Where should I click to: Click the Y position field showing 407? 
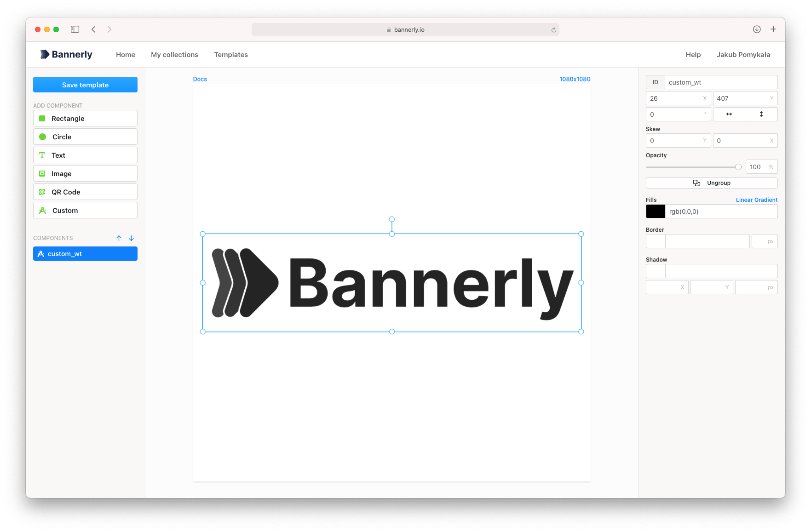tap(745, 98)
